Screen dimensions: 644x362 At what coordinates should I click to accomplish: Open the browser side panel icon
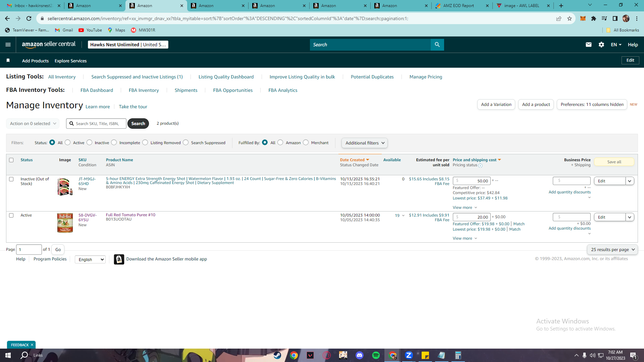pos(615,18)
